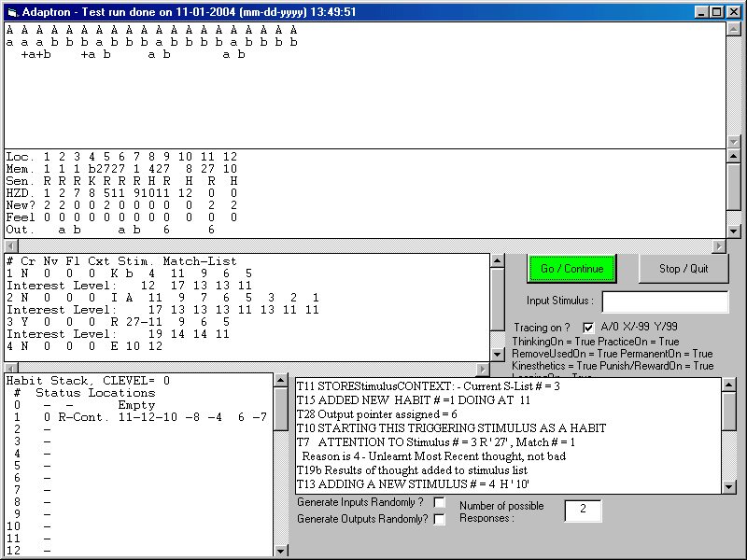Image resolution: width=747 pixels, height=560 pixels.
Task: Select the 'T7 ATTENTION TO Stimulus' trace line
Action: (435, 442)
